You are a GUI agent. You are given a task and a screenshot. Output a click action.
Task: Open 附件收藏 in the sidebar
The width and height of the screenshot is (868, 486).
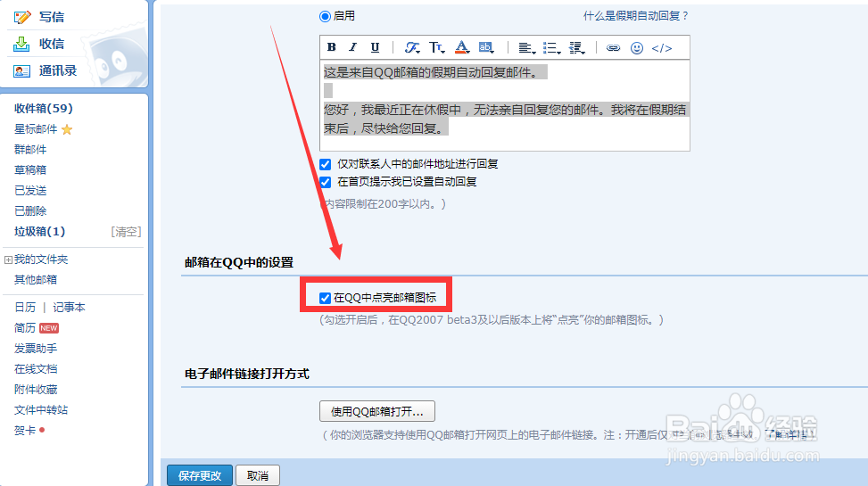point(36,389)
